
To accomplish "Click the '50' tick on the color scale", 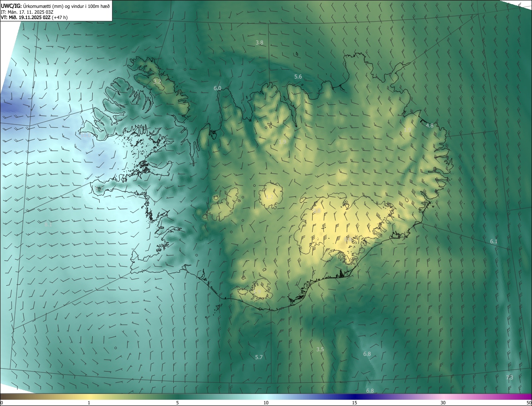I will coord(529,403).
